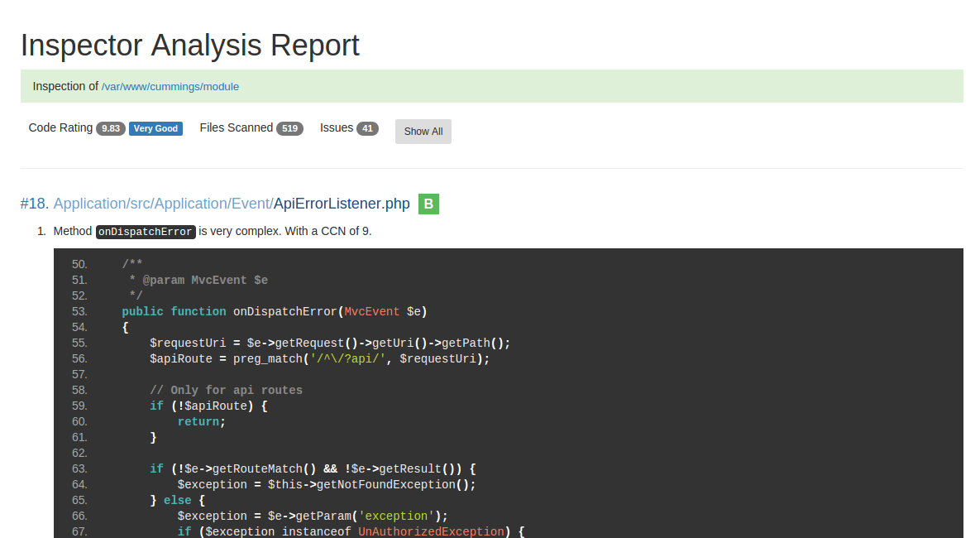Click the getRouteMatch condition on line 63
The image size is (980, 538).
(x=313, y=468)
